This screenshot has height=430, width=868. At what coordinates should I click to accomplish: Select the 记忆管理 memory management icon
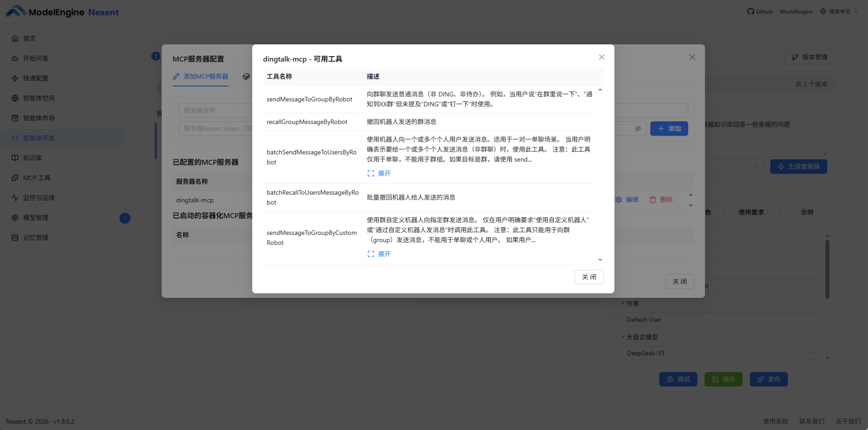[15, 237]
